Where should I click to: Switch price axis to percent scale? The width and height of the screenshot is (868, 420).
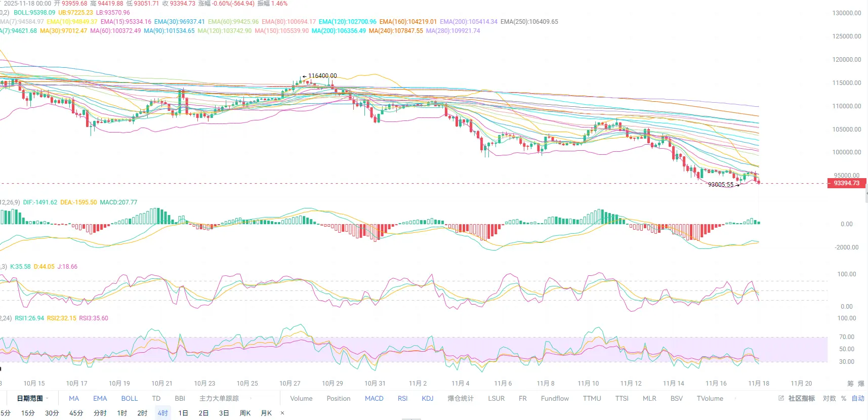[844, 398]
